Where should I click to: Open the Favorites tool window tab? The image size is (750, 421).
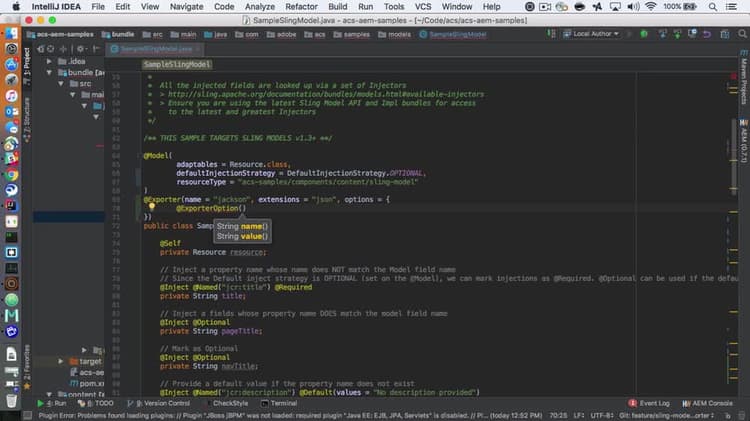pos(27,366)
